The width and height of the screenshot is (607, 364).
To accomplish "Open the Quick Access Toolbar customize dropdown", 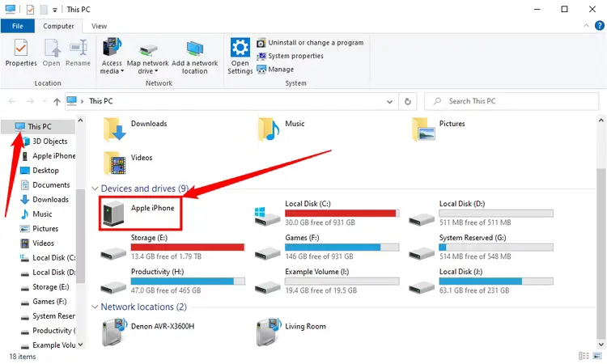I will tap(55, 10).
